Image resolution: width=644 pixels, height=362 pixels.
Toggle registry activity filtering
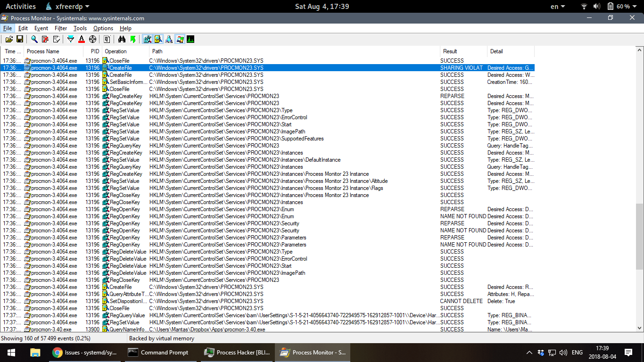(x=147, y=39)
